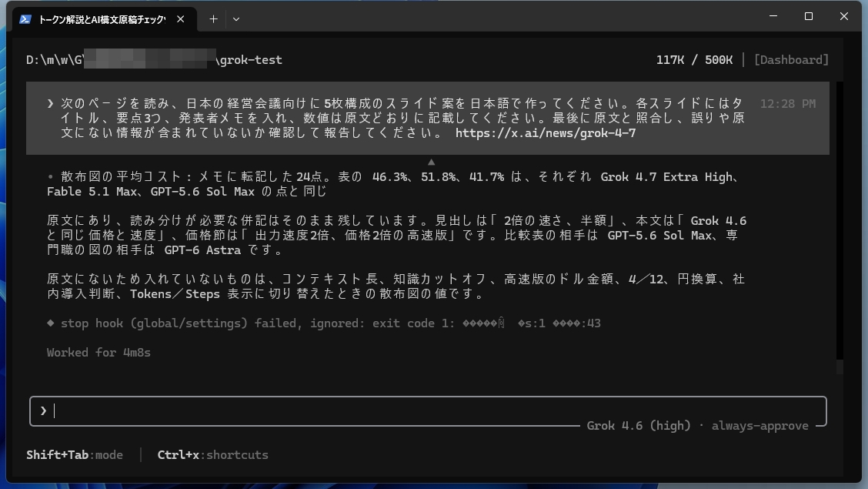The height and width of the screenshot is (489, 868).
Task: Open the https://x.ai/news/grok-4-7 link
Action: pos(546,133)
